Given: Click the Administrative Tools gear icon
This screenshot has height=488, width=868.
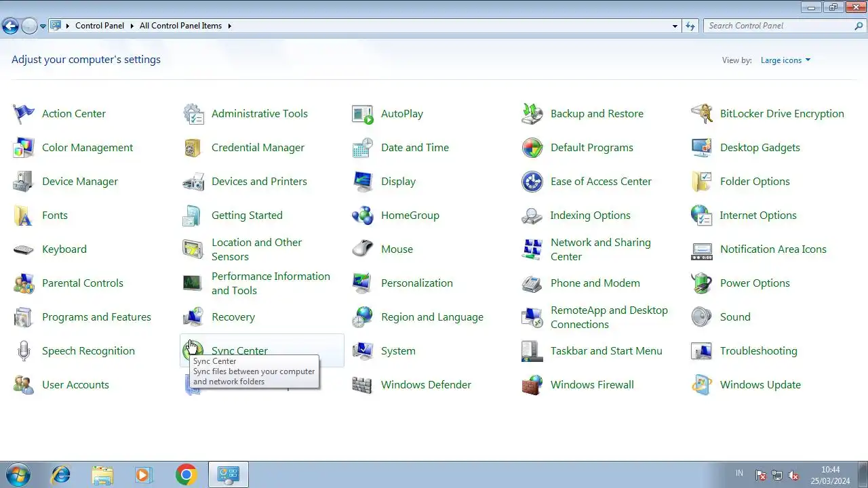Looking at the screenshot, I should click(193, 114).
